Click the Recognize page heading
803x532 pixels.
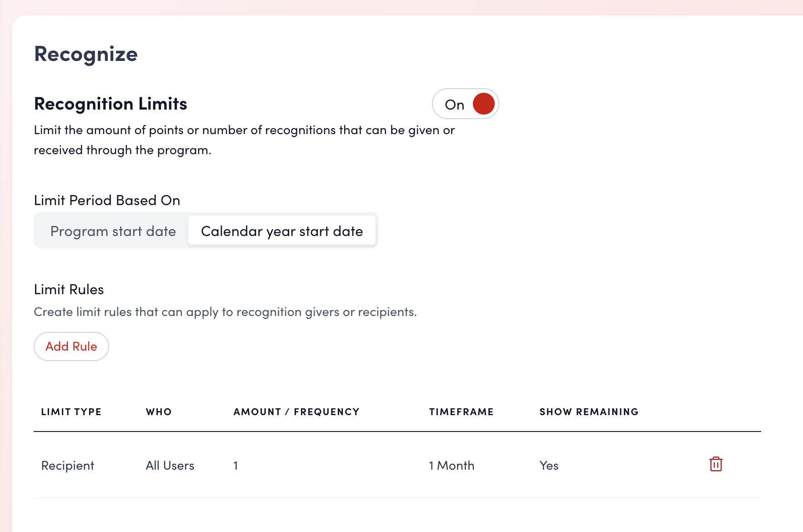click(x=86, y=54)
